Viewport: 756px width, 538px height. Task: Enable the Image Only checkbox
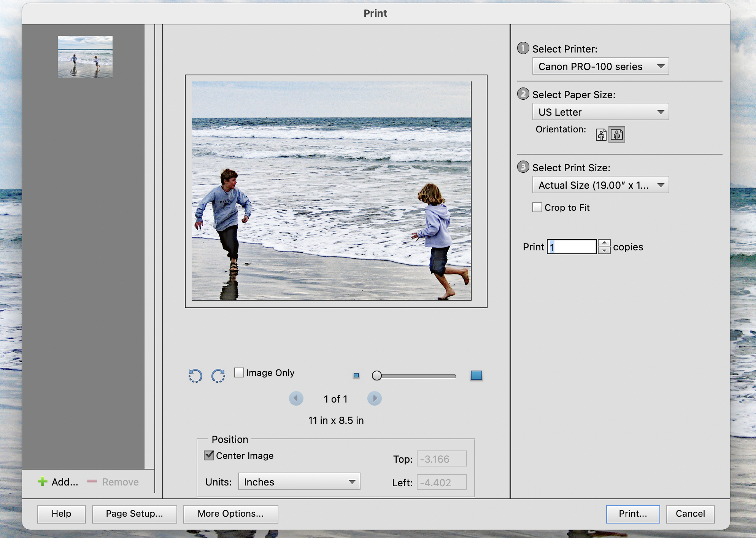point(239,372)
